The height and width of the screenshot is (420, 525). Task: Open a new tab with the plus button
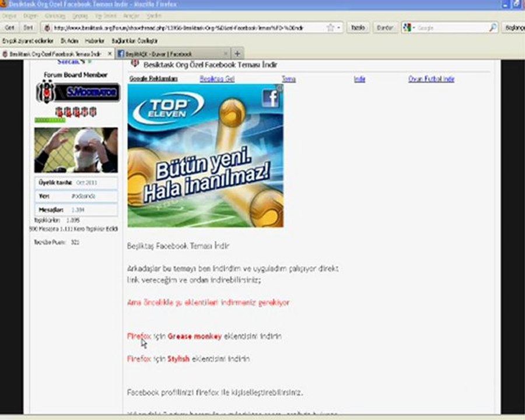pyautogui.click(x=237, y=54)
